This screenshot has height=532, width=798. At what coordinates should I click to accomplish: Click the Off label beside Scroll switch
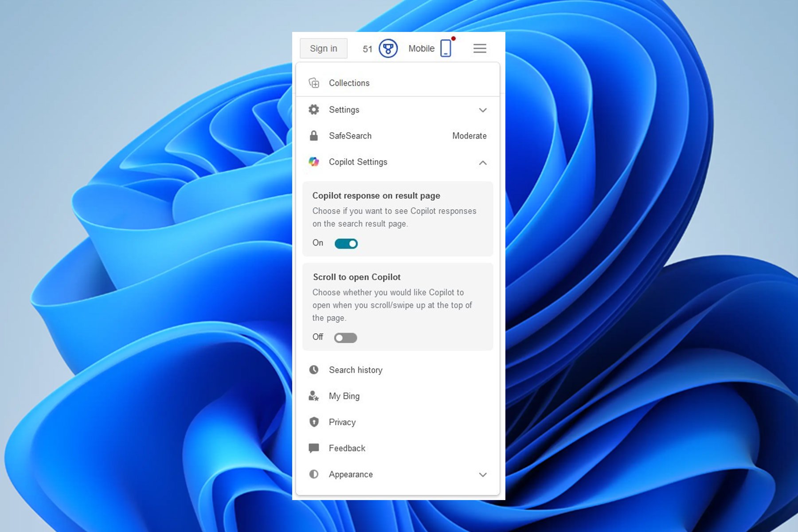coord(318,337)
